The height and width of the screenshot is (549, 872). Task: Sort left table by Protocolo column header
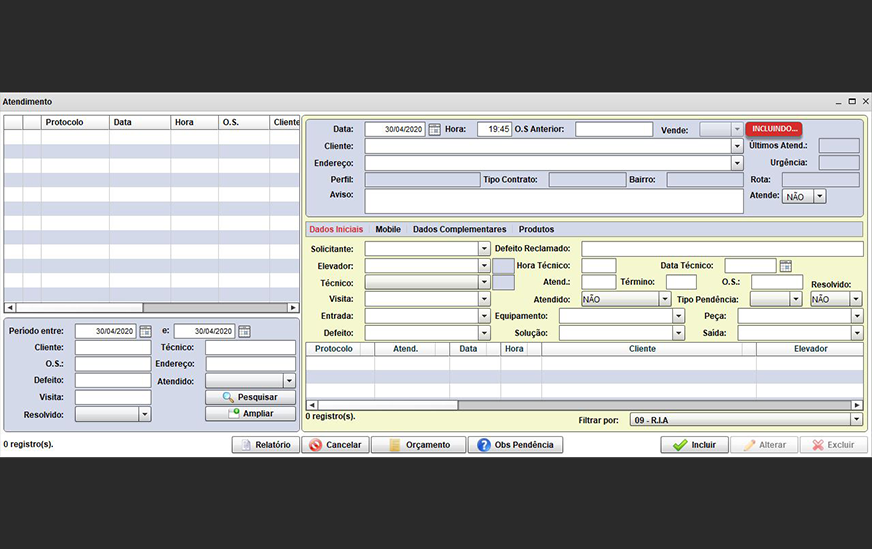coord(75,122)
